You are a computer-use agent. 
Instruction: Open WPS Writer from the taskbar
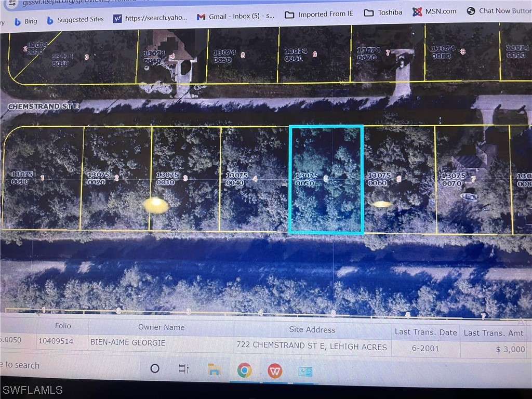[x=275, y=370]
